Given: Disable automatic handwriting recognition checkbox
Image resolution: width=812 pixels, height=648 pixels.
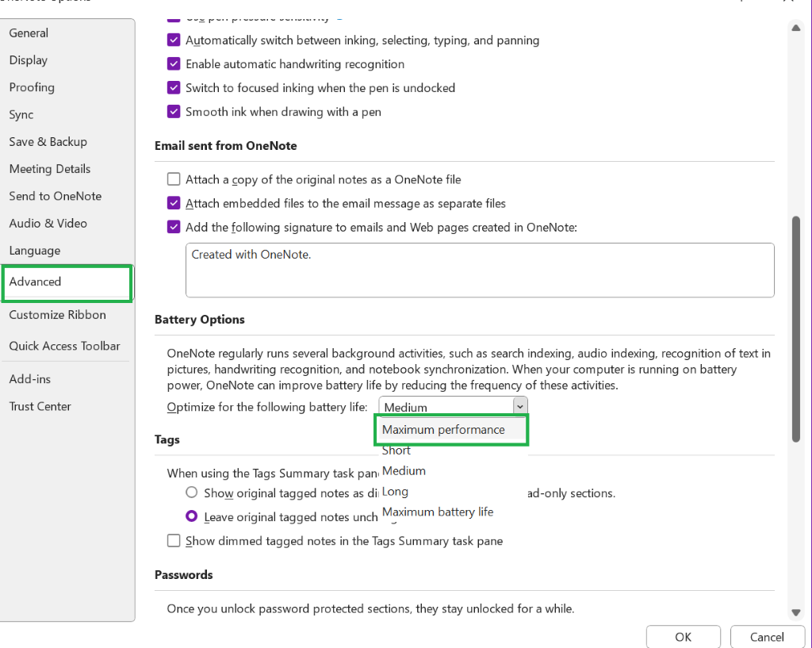Looking at the screenshot, I should pos(174,63).
